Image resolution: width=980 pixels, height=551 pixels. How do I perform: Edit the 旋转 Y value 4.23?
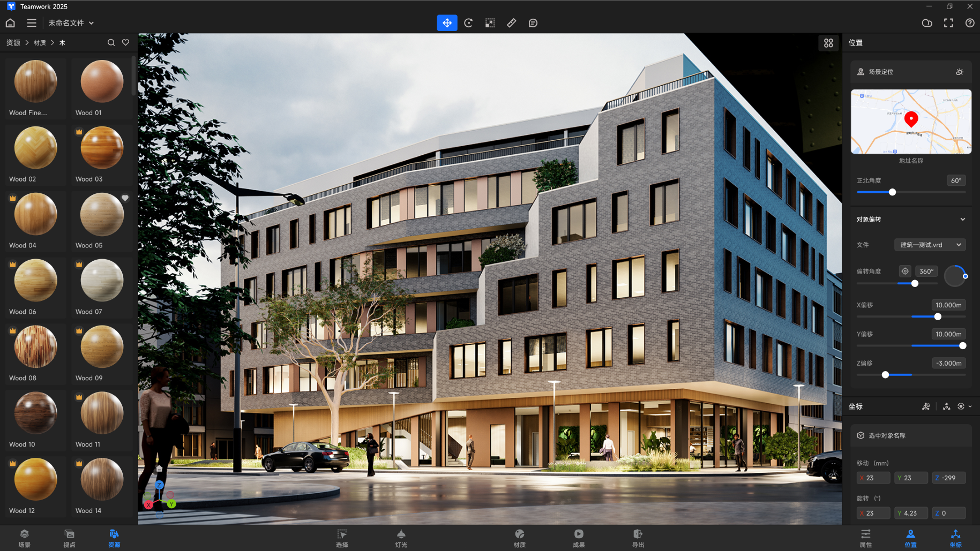click(911, 513)
